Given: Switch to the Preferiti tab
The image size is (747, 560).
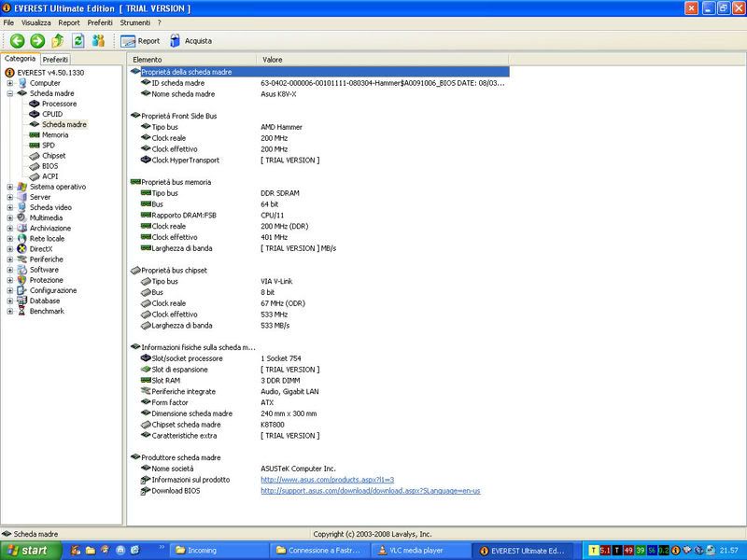Looking at the screenshot, I should (x=55, y=59).
